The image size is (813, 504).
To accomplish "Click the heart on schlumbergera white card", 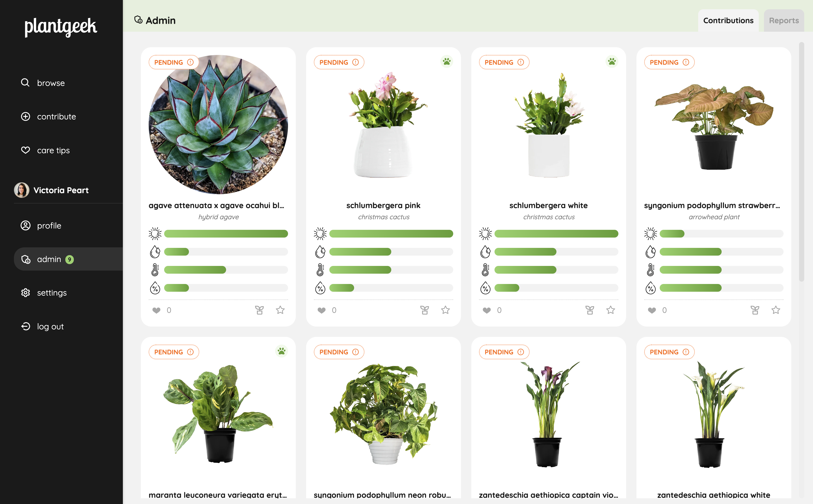I will click(487, 310).
